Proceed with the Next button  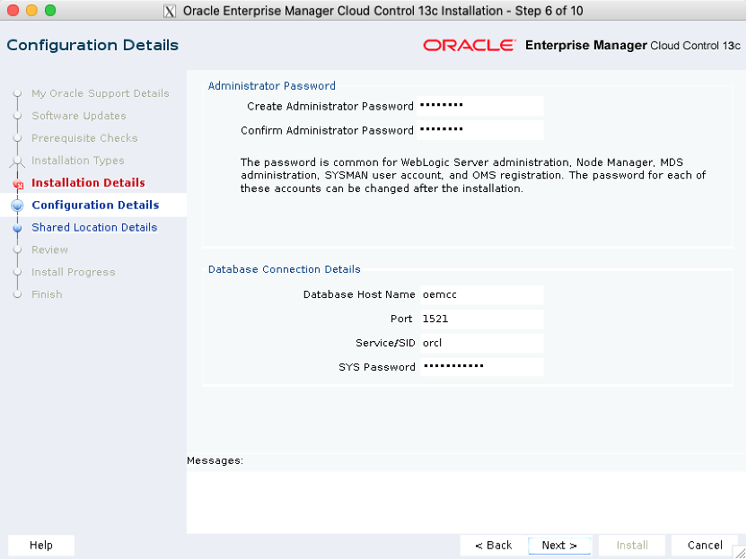coord(559,546)
